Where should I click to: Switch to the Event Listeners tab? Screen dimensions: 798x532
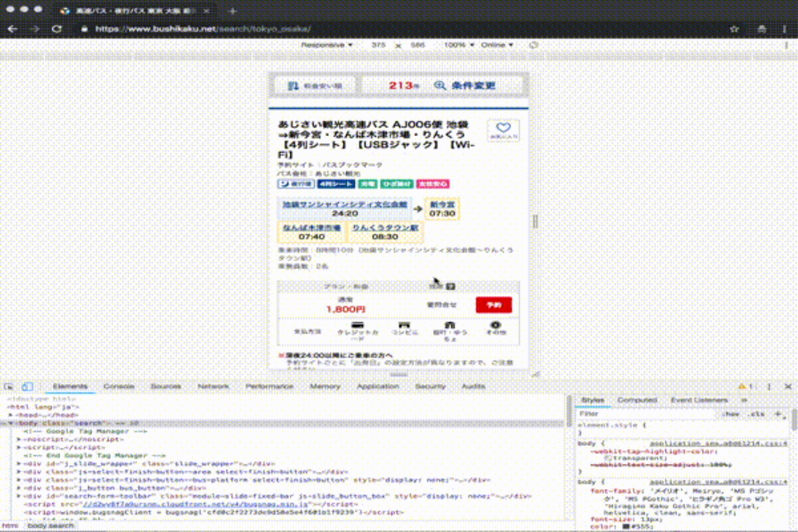(x=699, y=400)
